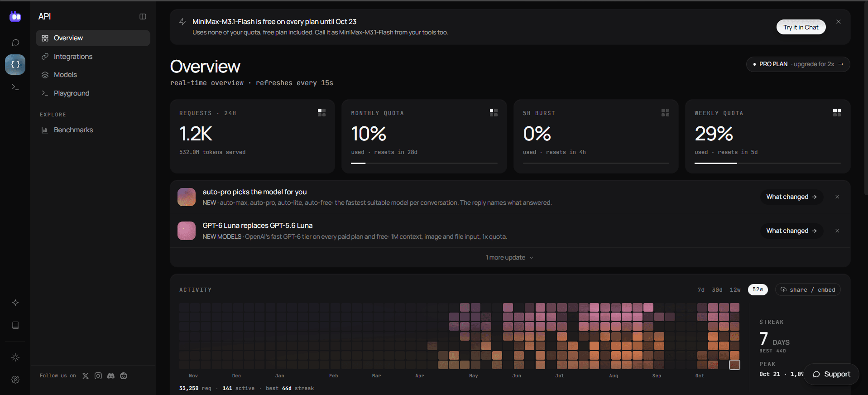Image resolution: width=868 pixels, height=395 pixels.
Task: Click 'What changed' for auto-pro update
Action: tap(791, 197)
